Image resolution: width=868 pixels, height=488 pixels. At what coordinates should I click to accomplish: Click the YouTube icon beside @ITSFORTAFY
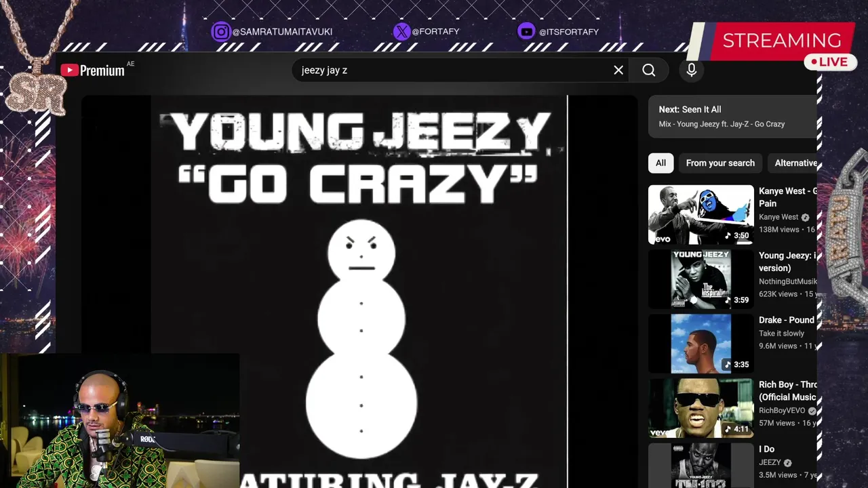point(526,32)
